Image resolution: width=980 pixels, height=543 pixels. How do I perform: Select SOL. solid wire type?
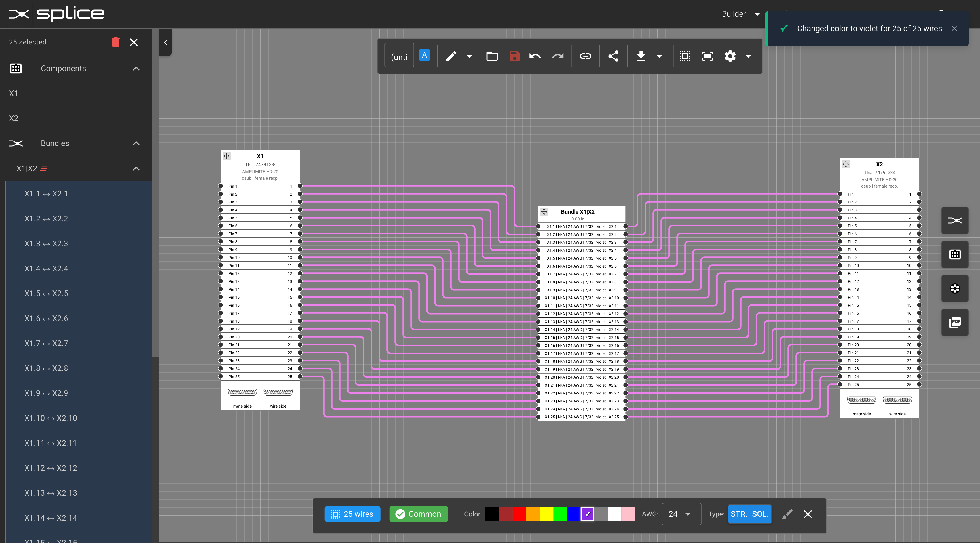760,514
